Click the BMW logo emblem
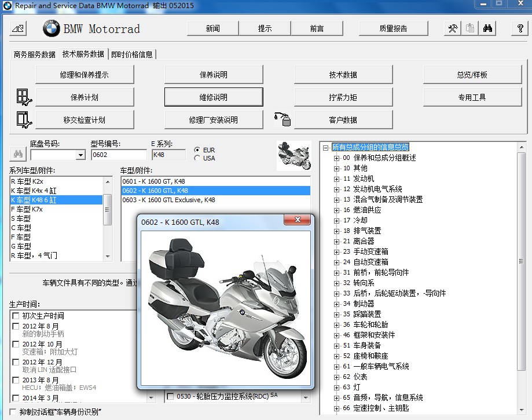 click(52, 28)
